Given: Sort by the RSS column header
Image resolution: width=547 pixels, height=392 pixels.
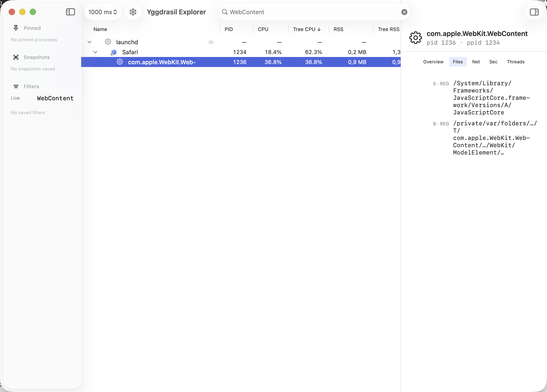Looking at the screenshot, I should click(338, 29).
